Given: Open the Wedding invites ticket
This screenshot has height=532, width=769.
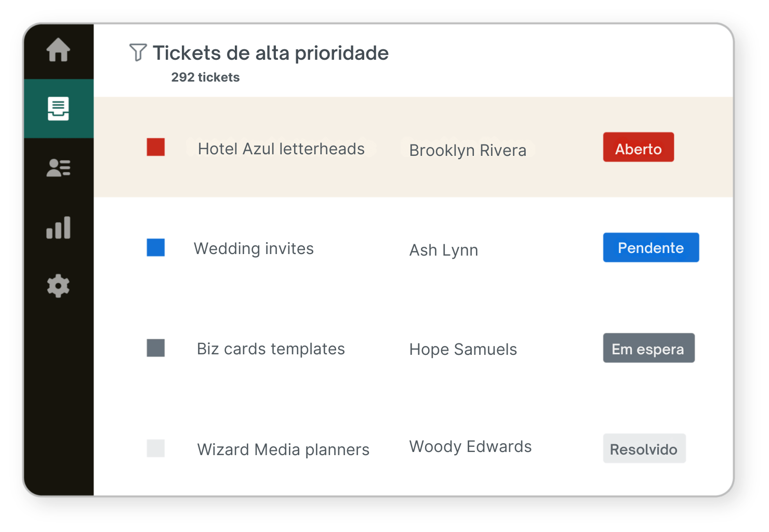Looking at the screenshot, I should 254,248.
